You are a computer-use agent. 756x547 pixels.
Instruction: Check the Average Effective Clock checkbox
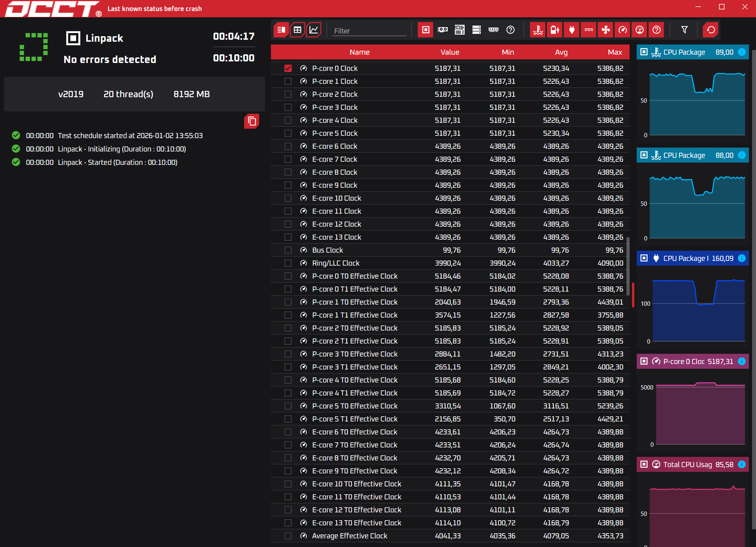coord(288,536)
